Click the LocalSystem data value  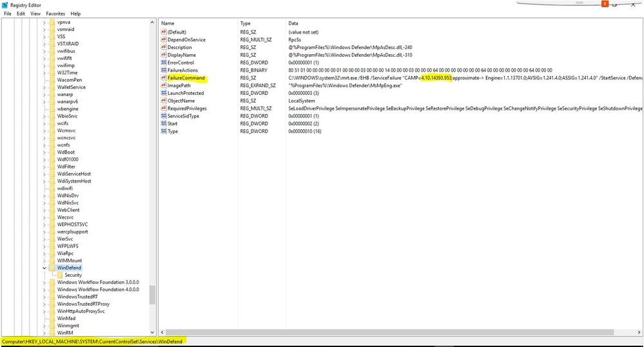point(302,101)
